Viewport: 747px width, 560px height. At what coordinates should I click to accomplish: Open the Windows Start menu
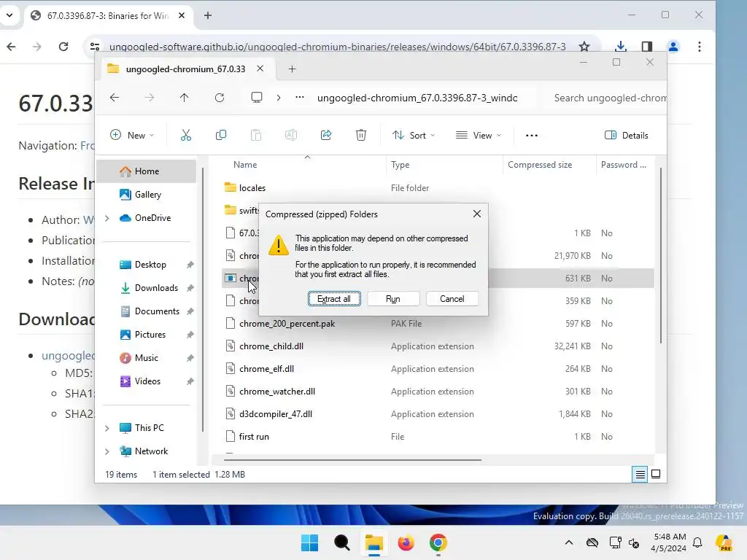[x=309, y=542]
